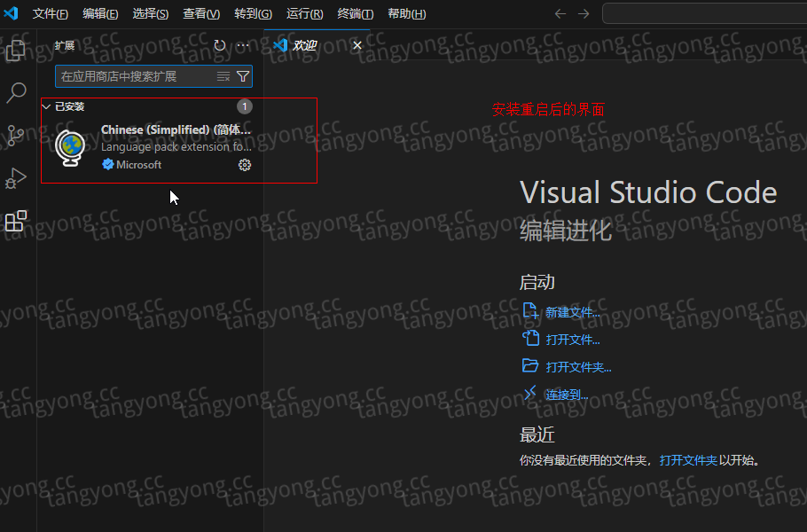
Task: Click the 连接到 remote icon
Action: click(x=530, y=393)
